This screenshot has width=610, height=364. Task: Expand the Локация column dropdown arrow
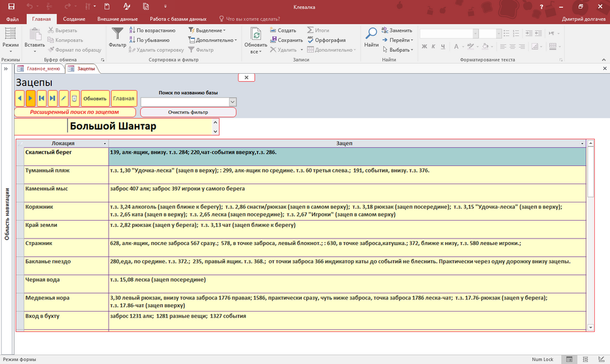click(105, 143)
